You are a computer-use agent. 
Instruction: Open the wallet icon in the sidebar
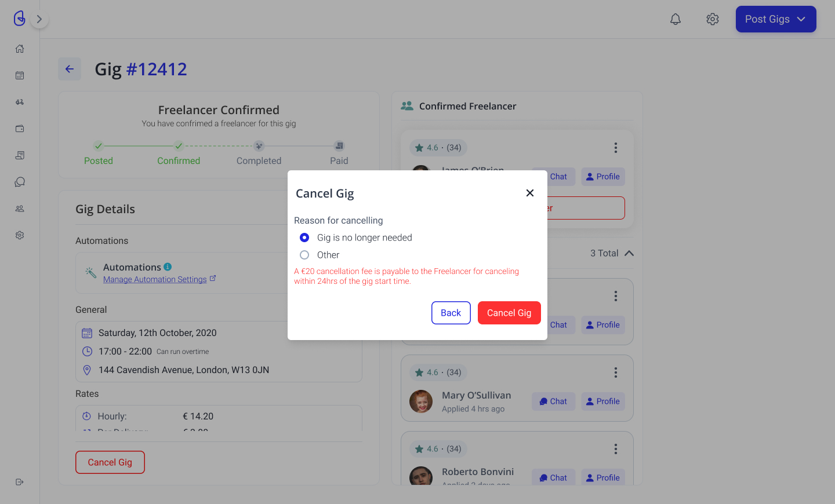tap(20, 129)
